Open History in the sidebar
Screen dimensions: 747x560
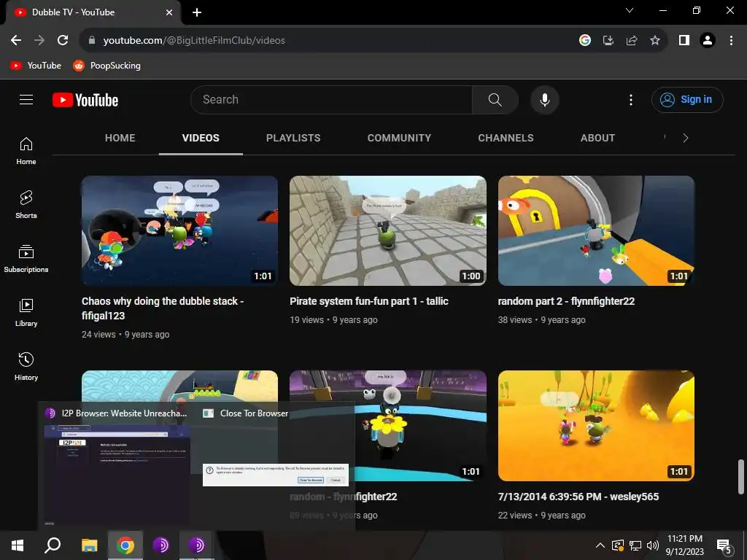click(26, 366)
